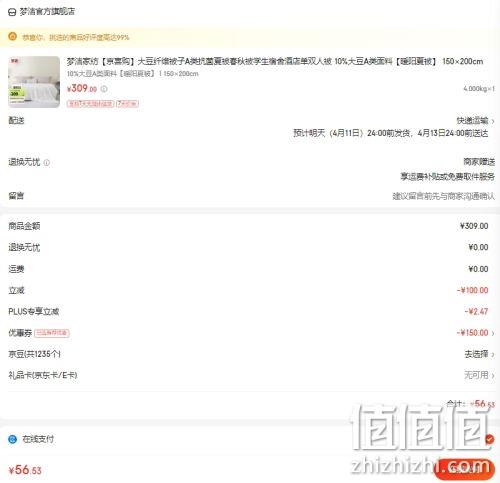This screenshot has height=483, width=500.
Task: Open the 梦洁官方旗舰店 store link
Action: (x=47, y=12)
